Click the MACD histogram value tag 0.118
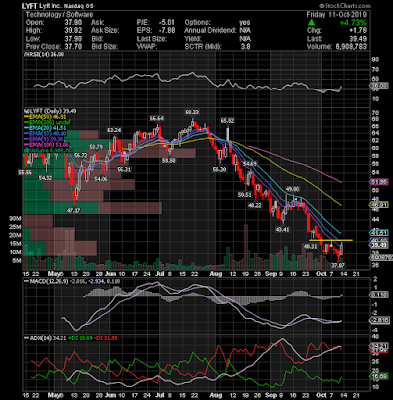This screenshot has width=393, height=400. (380, 295)
